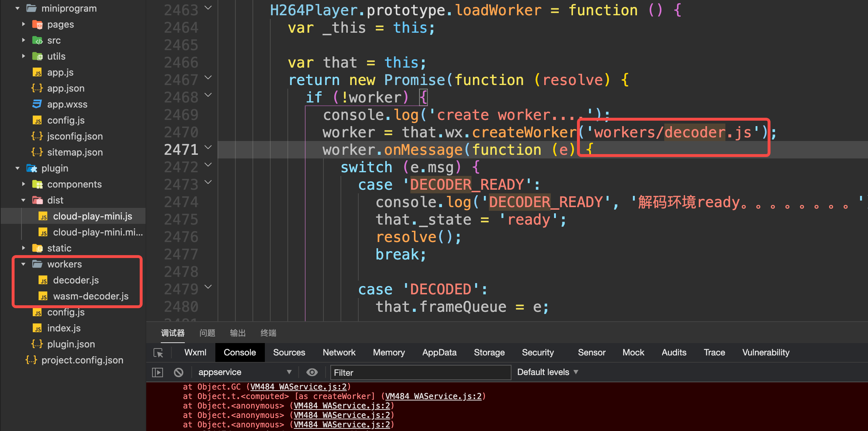This screenshot has width=868, height=431.
Task: Click the inspect element selector icon
Action: pos(158,353)
